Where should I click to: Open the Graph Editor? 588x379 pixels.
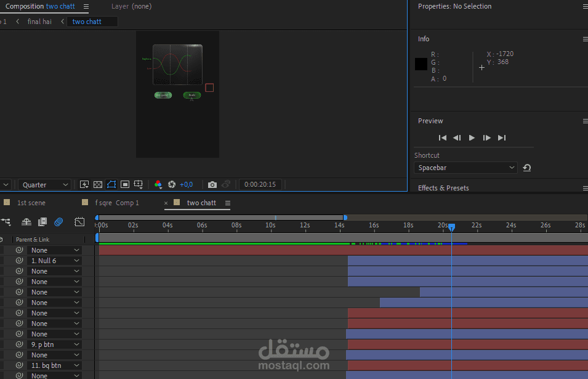pos(79,222)
